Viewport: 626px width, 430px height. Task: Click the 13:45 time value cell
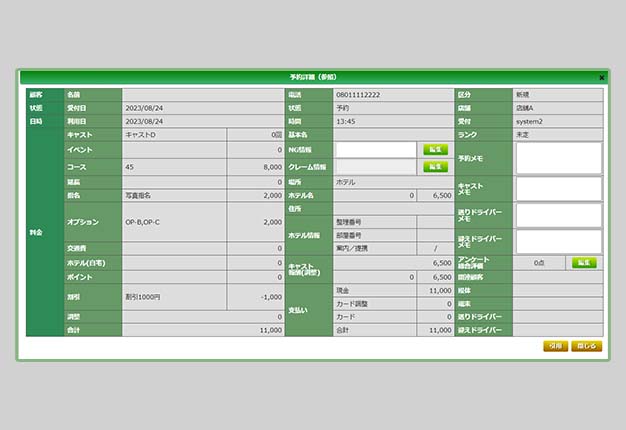click(393, 121)
